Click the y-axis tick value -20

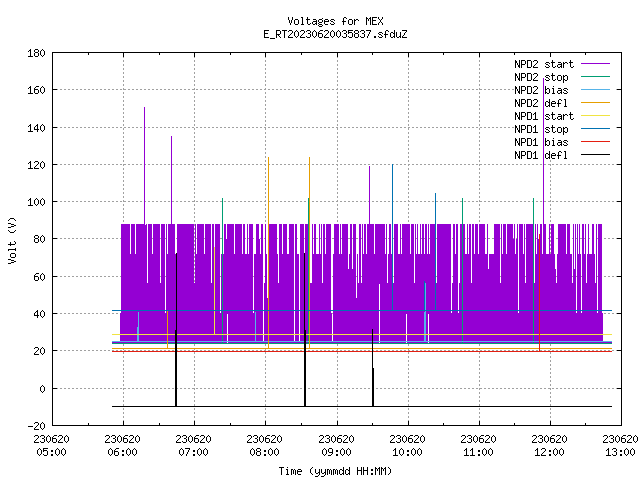point(36,426)
